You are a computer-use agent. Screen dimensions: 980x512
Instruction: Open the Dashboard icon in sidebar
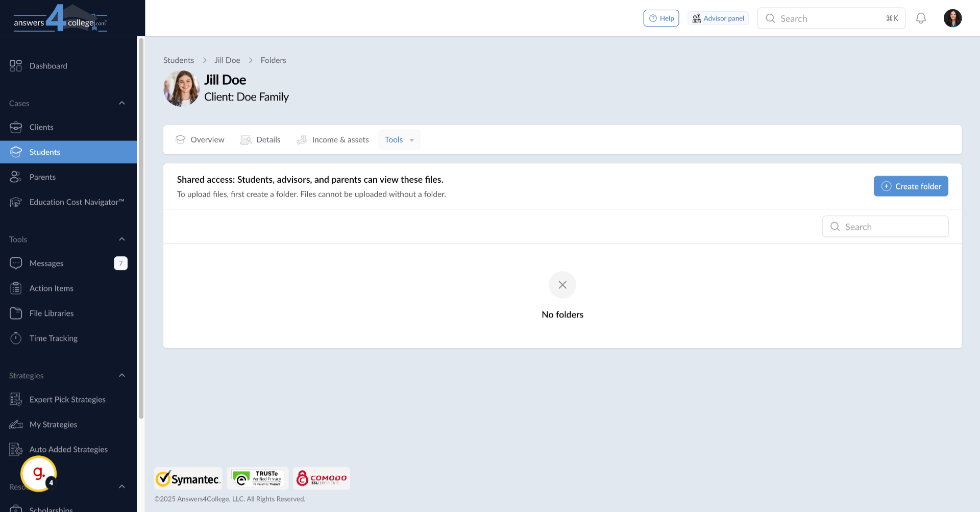coord(15,65)
